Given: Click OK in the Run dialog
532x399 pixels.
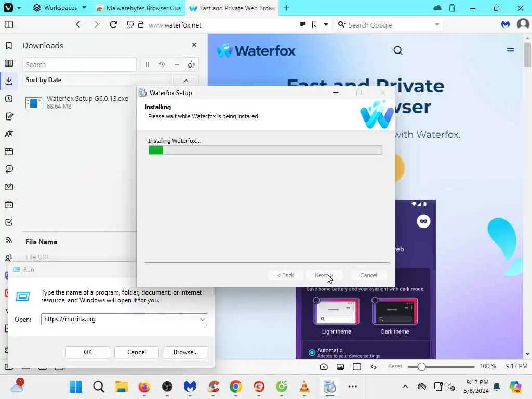Looking at the screenshot, I should click(88, 352).
